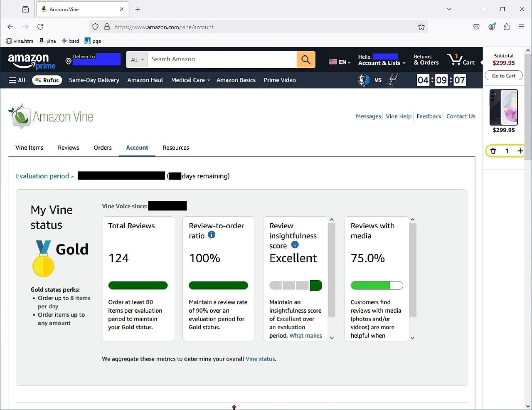The width and height of the screenshot is (532, 410).
Task: Open Returns & Orders
Action: 426,60
